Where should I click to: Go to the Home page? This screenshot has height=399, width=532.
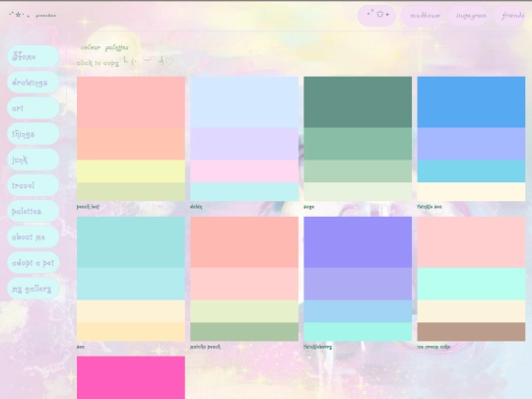click(x=33, y=56)
